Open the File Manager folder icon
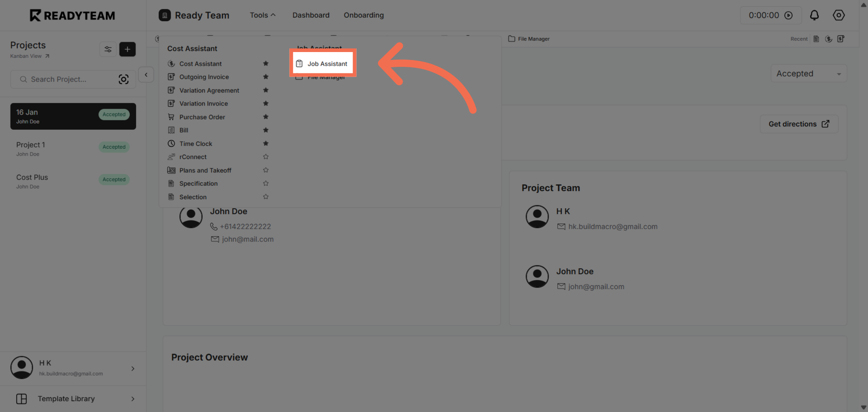This screenshot has height=412, width=868. [x=511, y=39]
